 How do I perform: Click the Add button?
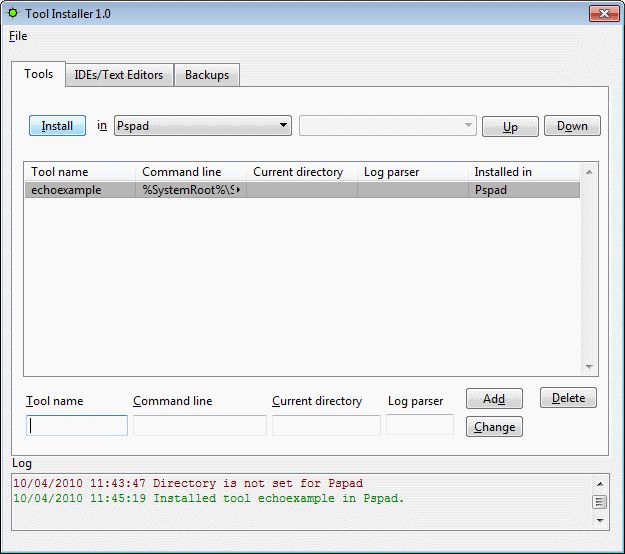pos(494,398)
